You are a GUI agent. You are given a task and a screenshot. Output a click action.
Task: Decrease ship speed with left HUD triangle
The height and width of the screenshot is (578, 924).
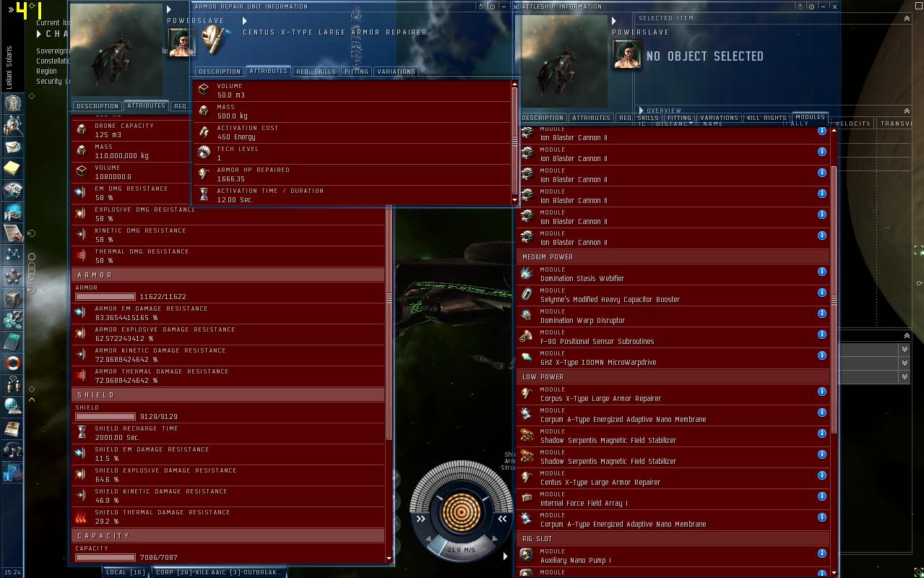tap(428, 539)
